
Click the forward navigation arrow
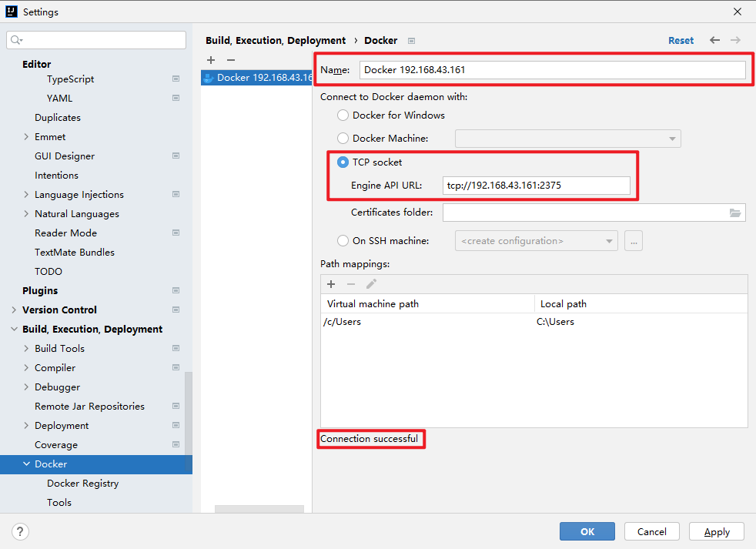(x=735, y=40)
